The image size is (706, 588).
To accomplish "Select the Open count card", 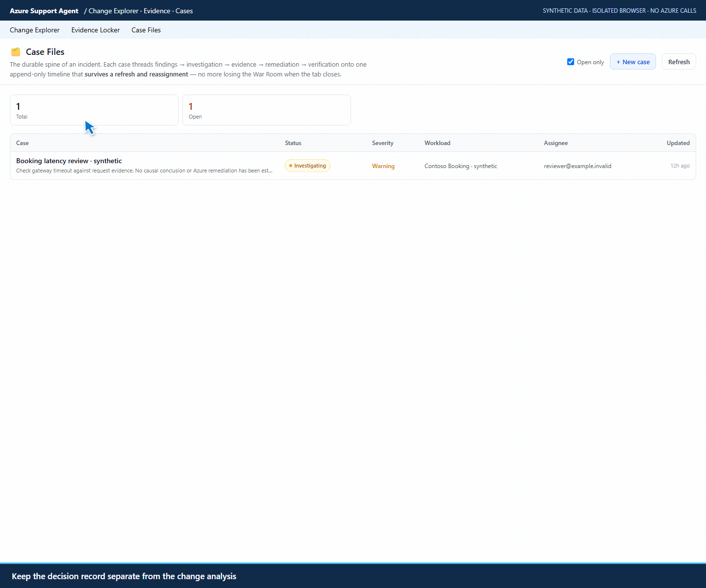I will (x=267, y=110).
